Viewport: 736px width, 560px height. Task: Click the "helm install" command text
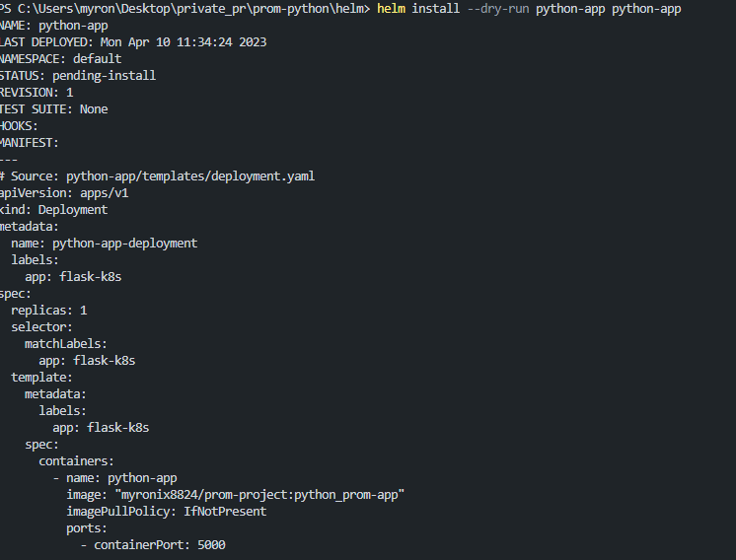pos(412,9)
